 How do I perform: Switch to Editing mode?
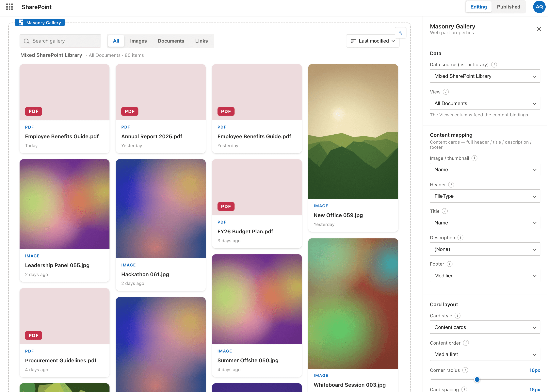click(478, 7)
